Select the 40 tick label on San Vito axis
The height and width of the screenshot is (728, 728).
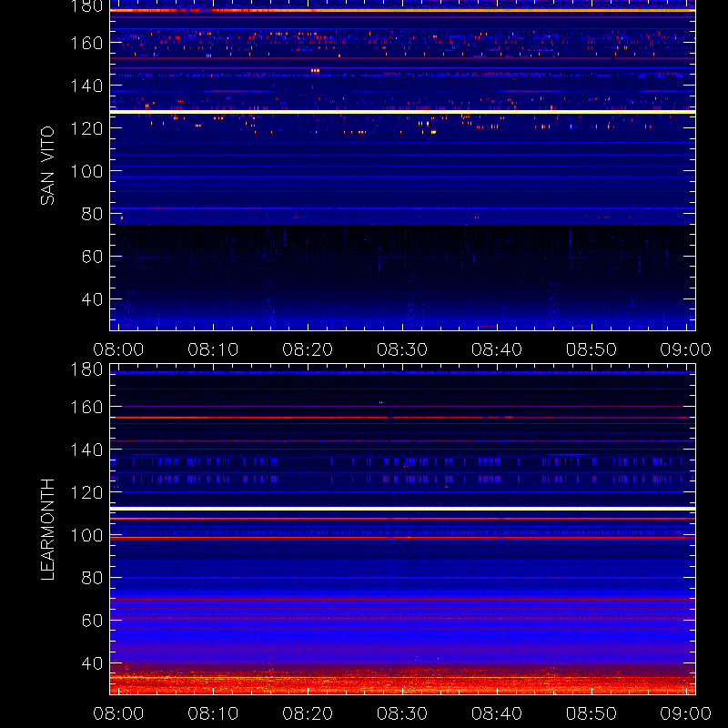[92, 299]
